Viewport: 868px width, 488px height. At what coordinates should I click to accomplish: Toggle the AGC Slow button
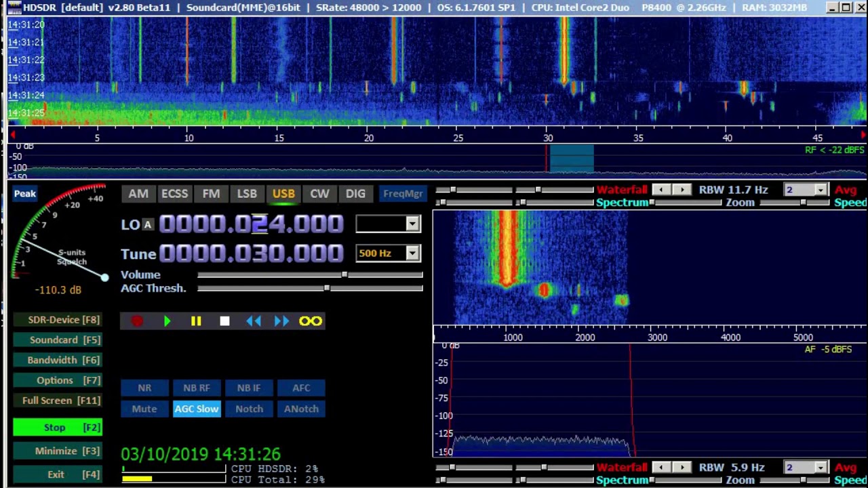[x=197, y=409]
